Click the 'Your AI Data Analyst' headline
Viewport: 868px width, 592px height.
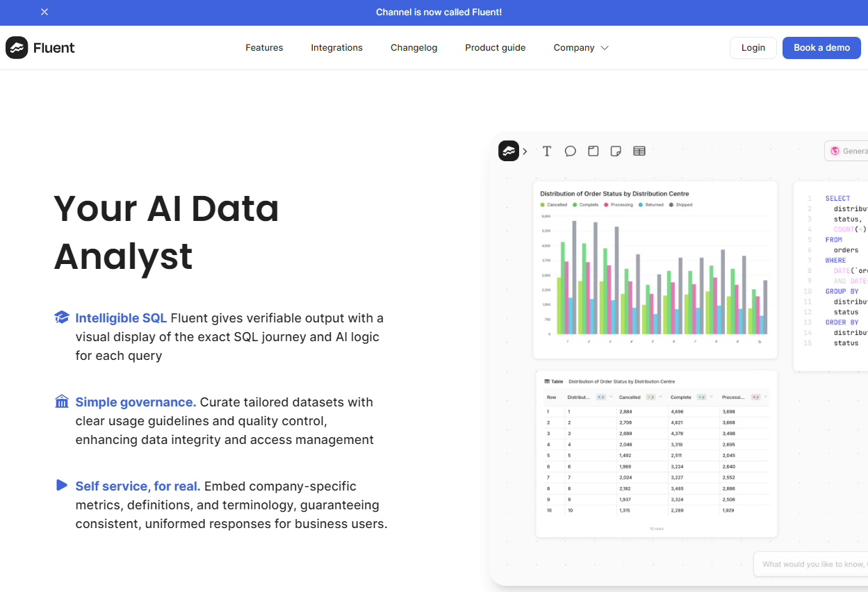coord(167,232)
